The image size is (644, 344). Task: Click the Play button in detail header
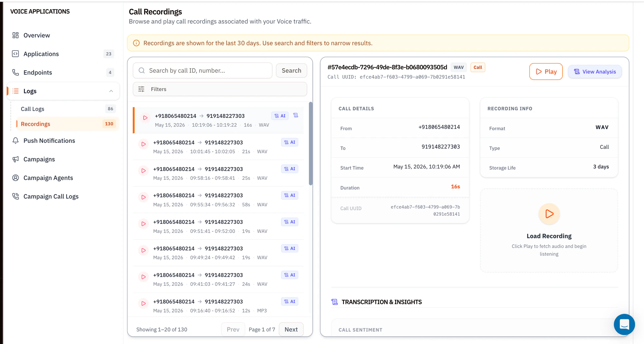[546, 72]
